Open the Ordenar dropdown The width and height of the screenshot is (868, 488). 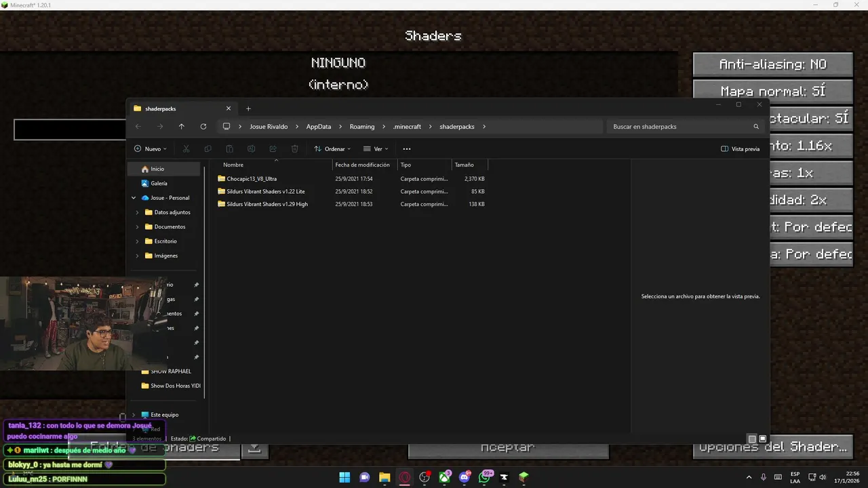[x=332, y=148]
